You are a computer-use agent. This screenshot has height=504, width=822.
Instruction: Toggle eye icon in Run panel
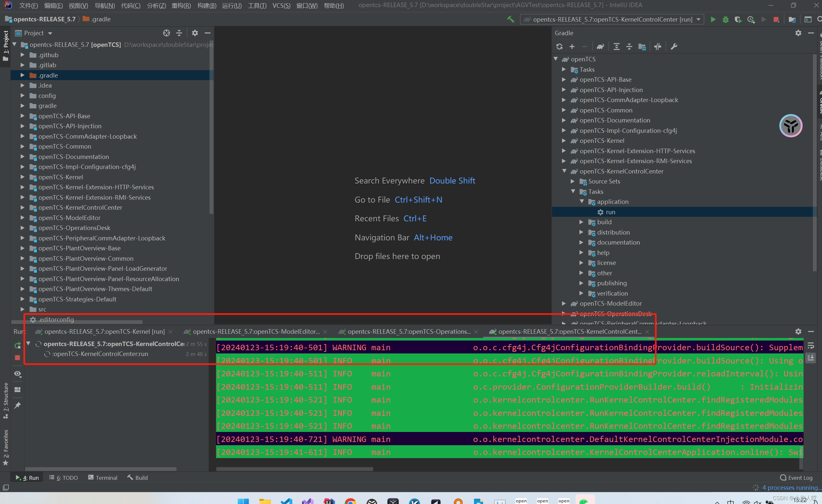[17, 374]
